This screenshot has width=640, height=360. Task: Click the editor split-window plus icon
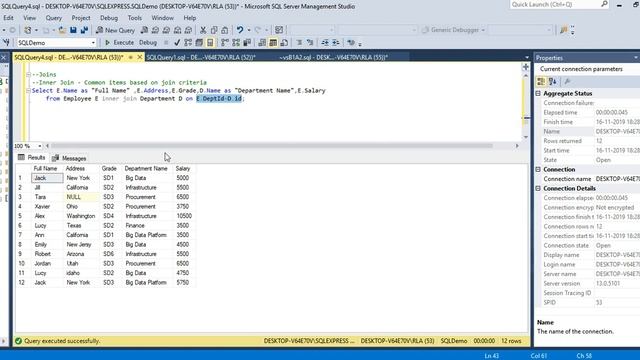click(526, 67)
